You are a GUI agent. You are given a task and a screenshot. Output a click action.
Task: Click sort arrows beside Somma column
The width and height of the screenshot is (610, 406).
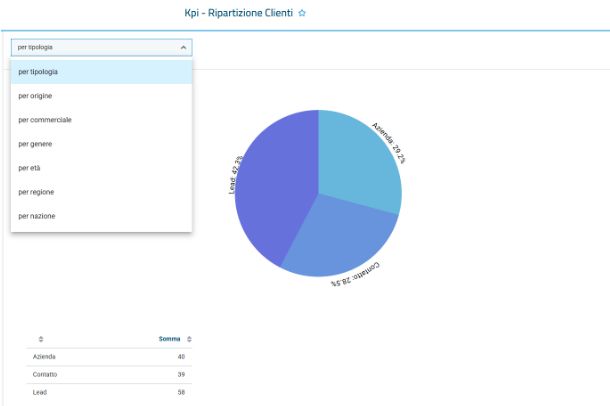(x=189, y=339)
